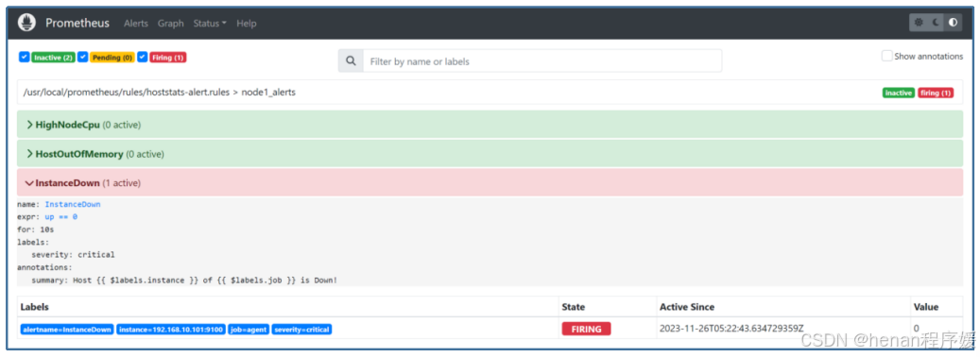The image size is (980, 357).
Task: Click the Prometheus brand title
Action: (x=77, y=23)
